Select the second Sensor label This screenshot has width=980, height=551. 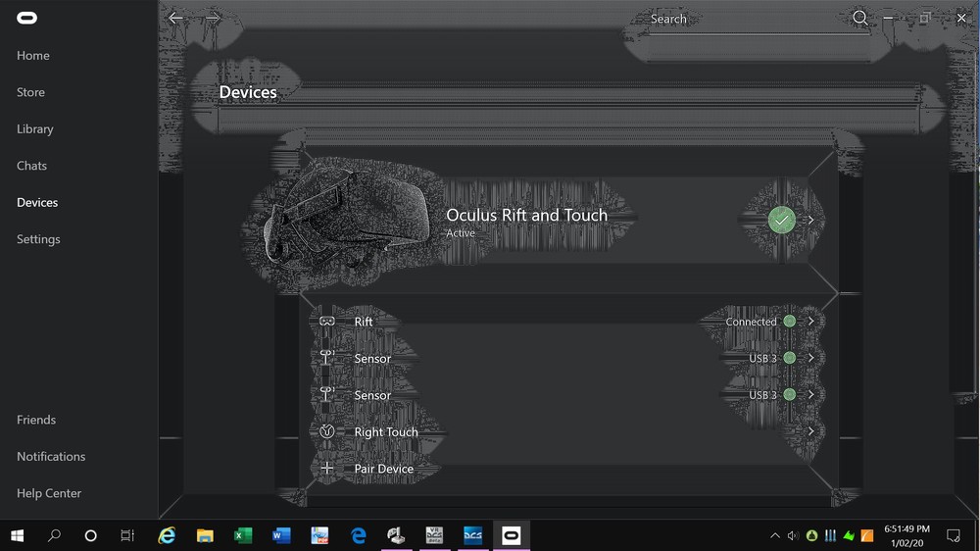(x=372, y=395)
